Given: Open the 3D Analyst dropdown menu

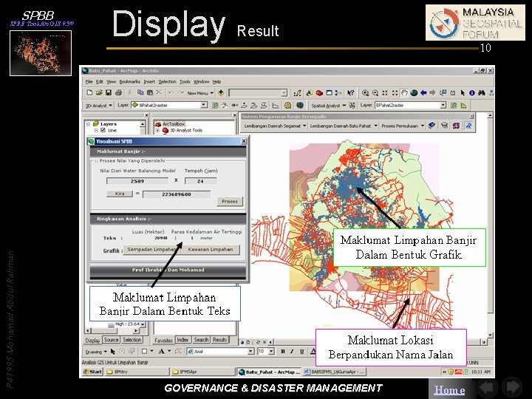Looking at the screenshot, I should [x=99, y=106].
